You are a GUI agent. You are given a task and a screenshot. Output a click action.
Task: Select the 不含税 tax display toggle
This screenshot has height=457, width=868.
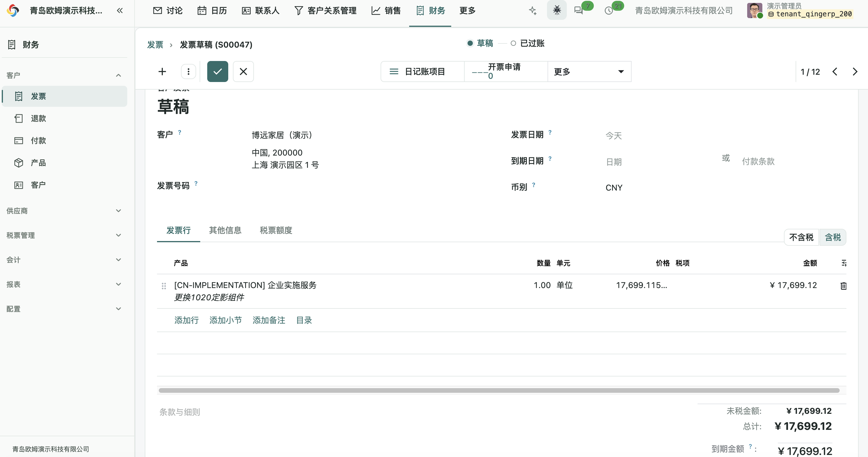pyautogui.click(x=801, y=237)
